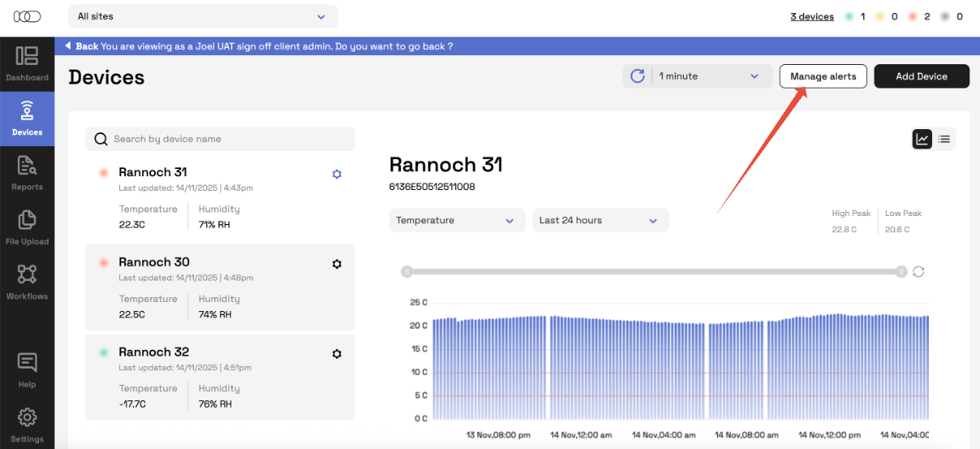Switch to chart view
This screenshot has height=449, width=980.
(x=922, y=139)
